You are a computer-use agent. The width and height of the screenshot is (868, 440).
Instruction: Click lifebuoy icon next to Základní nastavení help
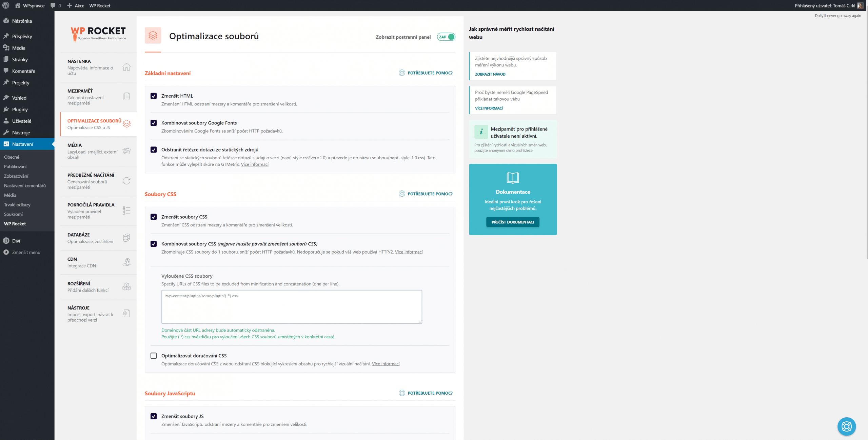tap(402, 73)
